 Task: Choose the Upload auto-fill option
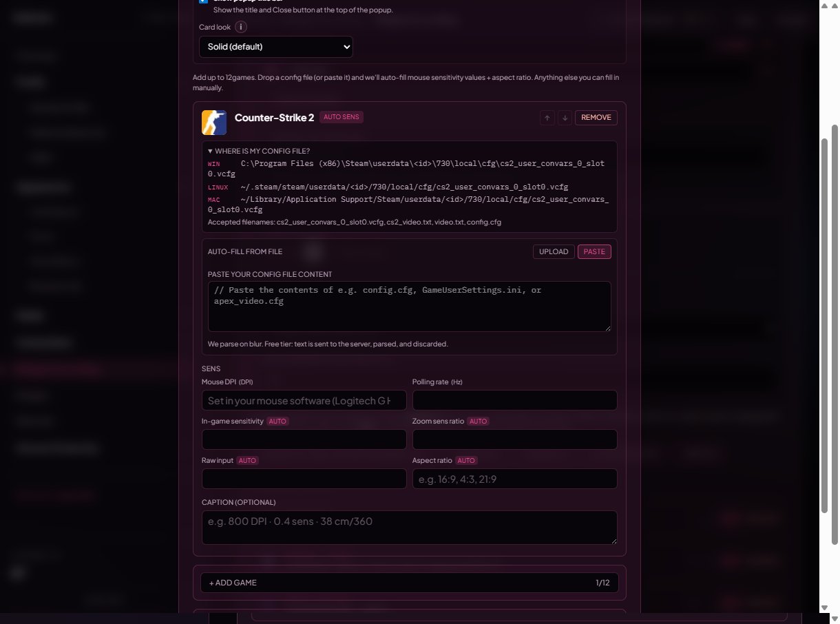click(x=554, y=252)
